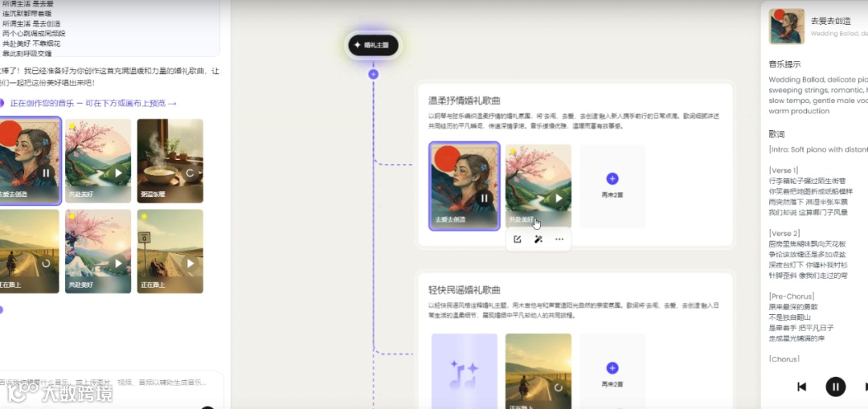Play the 正在路上 road-sign cover in chat list
This screenshot has width=868, height=409.
tap(190, 264)
